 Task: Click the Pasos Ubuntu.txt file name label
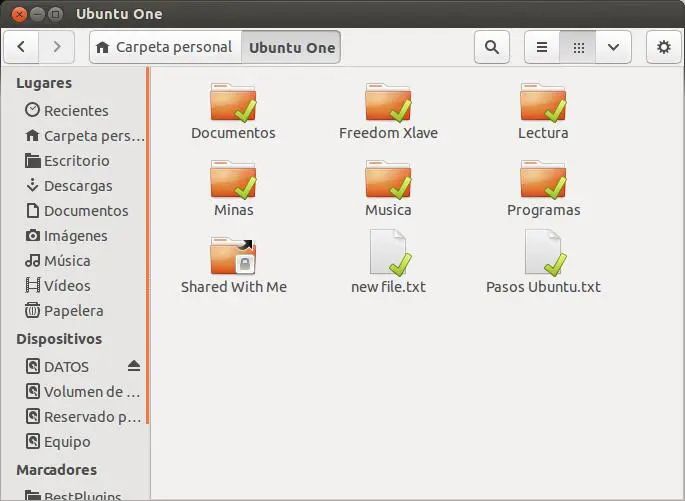point(543,287)
